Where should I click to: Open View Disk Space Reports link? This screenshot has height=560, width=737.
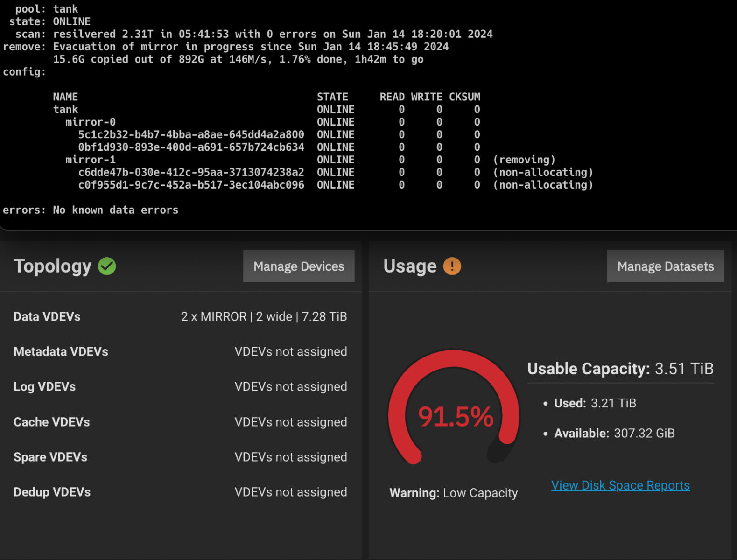coord(620,485)
